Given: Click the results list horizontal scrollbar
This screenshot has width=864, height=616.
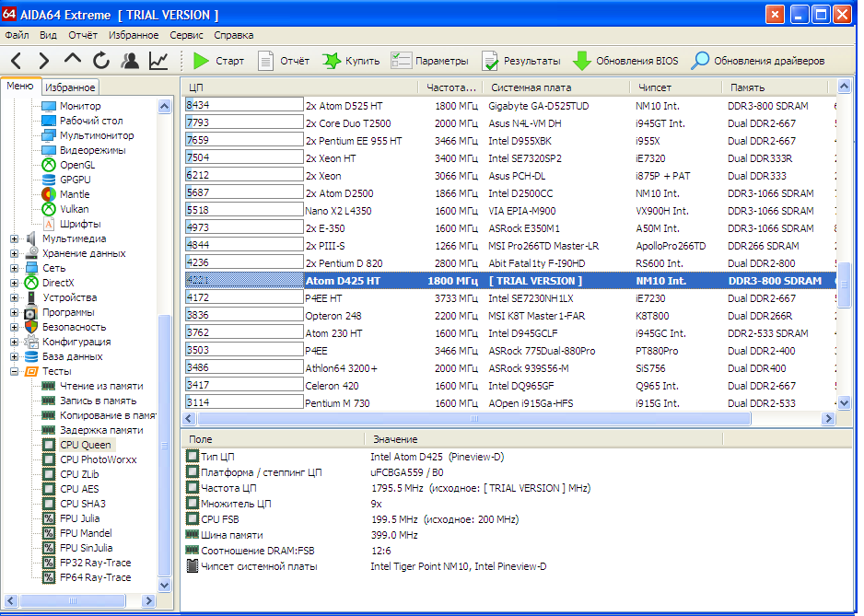Looking at the screenshot, I should pyautogui.click(x=473, y=419).
